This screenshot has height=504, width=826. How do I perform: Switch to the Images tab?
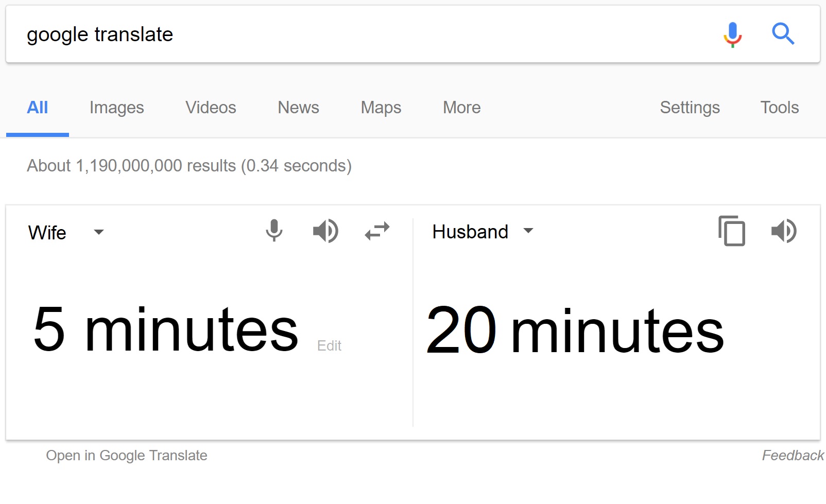click(x=116, y=108)
